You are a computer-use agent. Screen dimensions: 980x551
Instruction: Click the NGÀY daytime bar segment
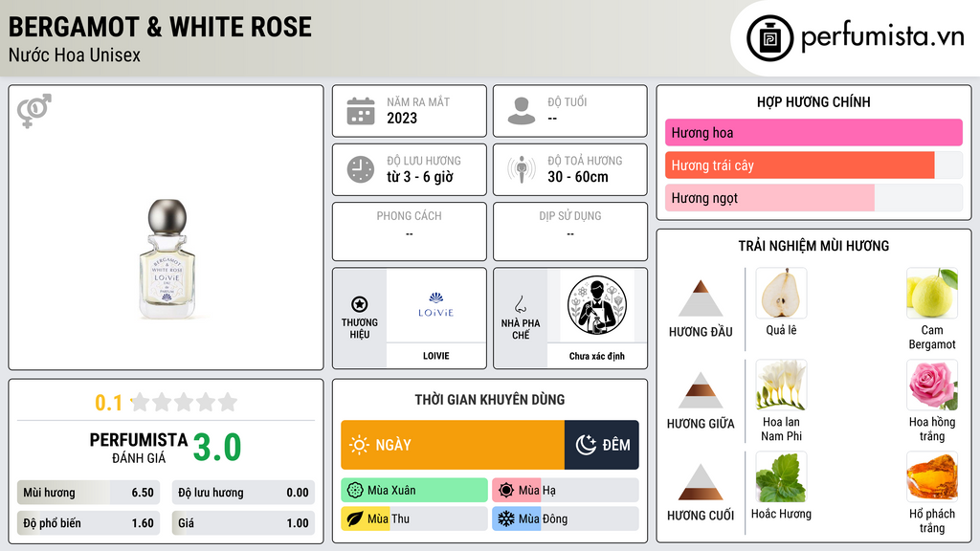(x=453, y=445)
